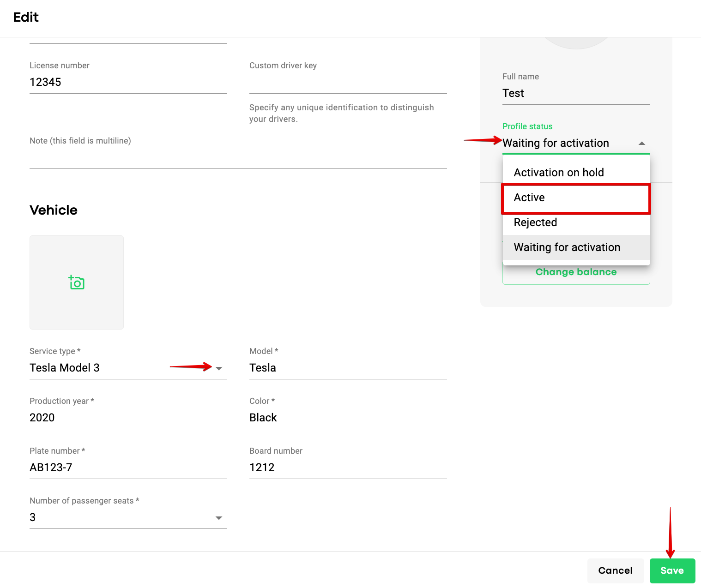Screen dimensions: 701x588
Task: Collapse the Profile status dropdown arrow
Action: 641,144
